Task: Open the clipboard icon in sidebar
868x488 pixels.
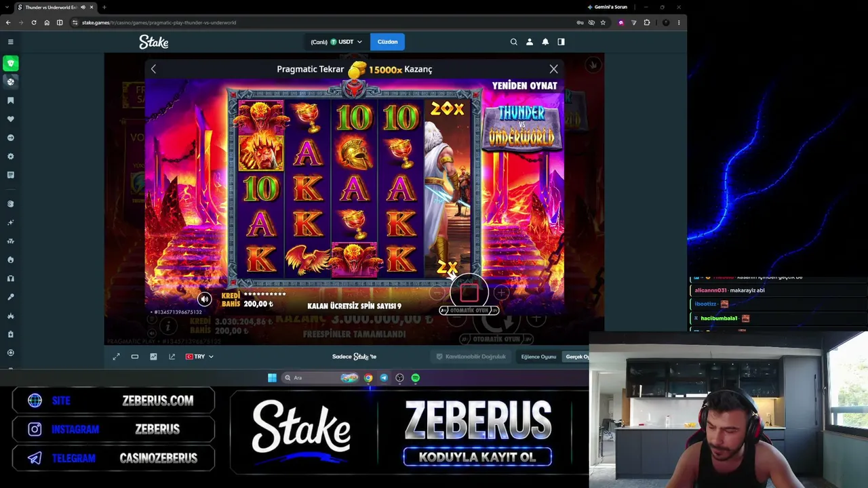Action: pos(10,334)
